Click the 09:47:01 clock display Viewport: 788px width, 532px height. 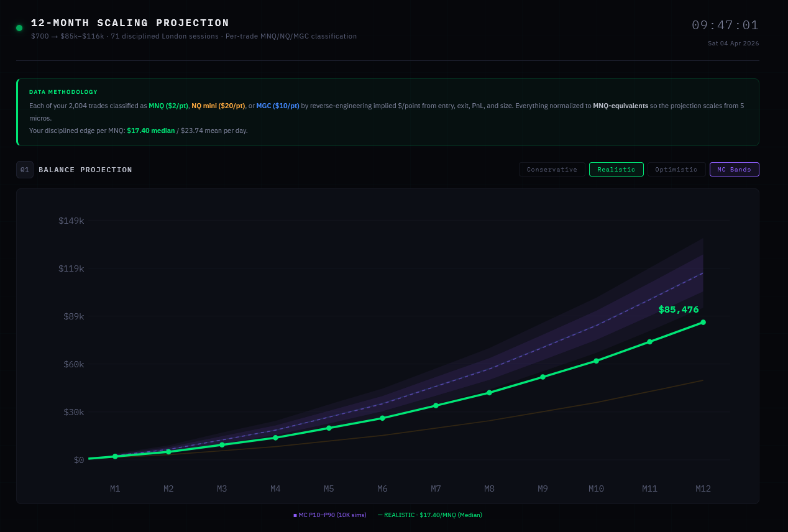tap(725, 25)
